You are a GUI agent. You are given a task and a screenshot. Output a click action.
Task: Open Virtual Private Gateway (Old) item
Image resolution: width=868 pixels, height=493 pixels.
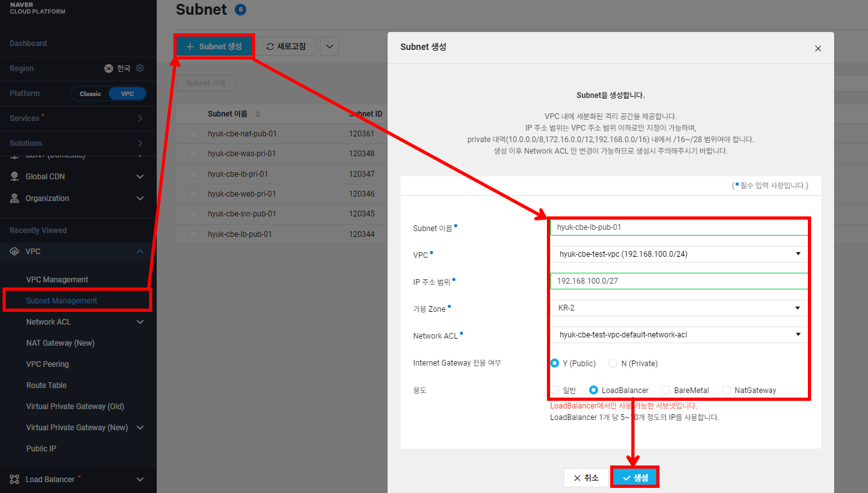pyautogui.click(x=75, y=407)
